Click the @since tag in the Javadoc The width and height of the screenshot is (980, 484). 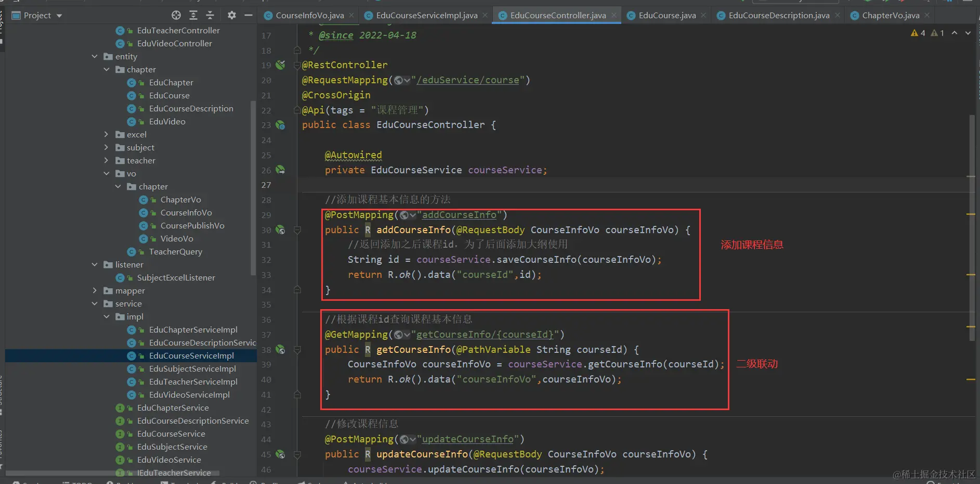(x=336, y=35)
